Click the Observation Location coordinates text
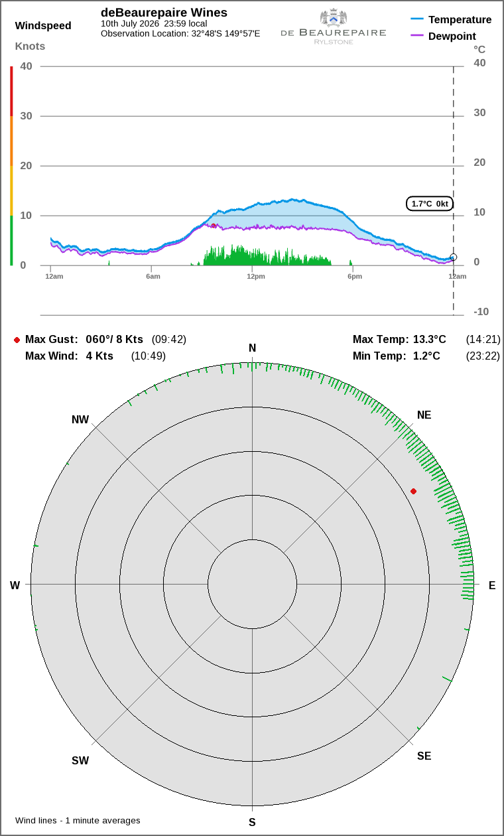The image size is (504, 836). pyautogui.click(x=180, y=33)
